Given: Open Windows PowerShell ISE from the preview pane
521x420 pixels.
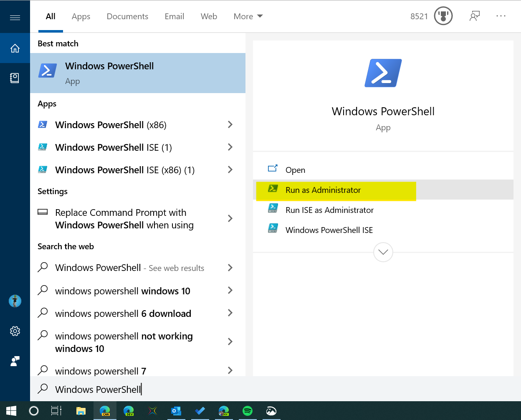Looking at the screenshot, I should (383, 230).
